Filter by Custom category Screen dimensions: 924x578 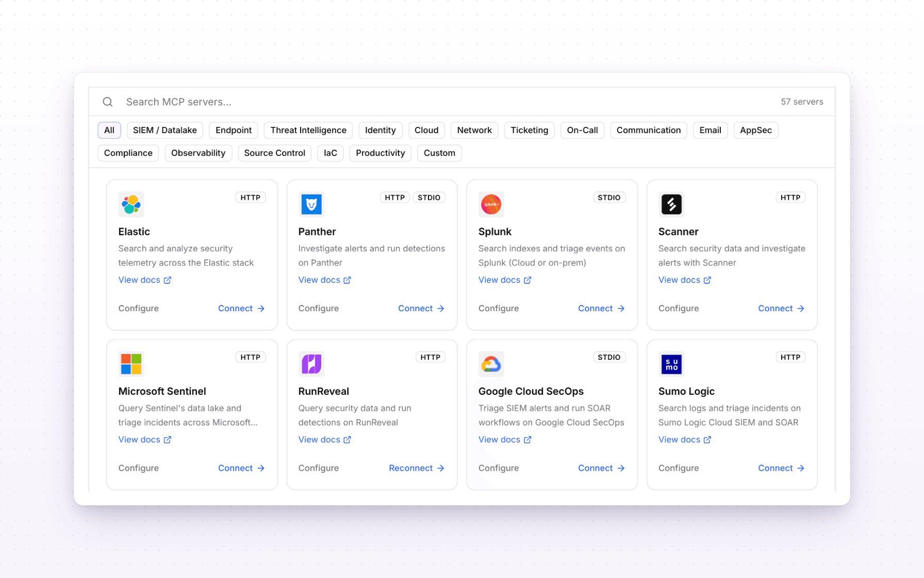tap(439, 153)
